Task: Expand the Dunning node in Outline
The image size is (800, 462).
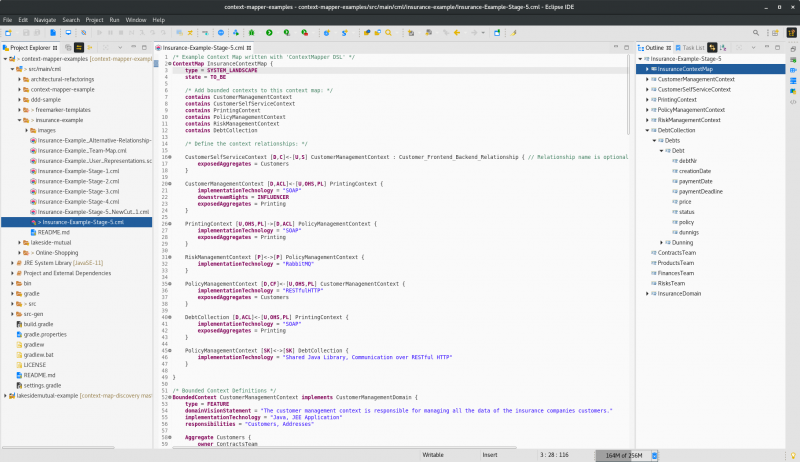Action: point(662,243)
